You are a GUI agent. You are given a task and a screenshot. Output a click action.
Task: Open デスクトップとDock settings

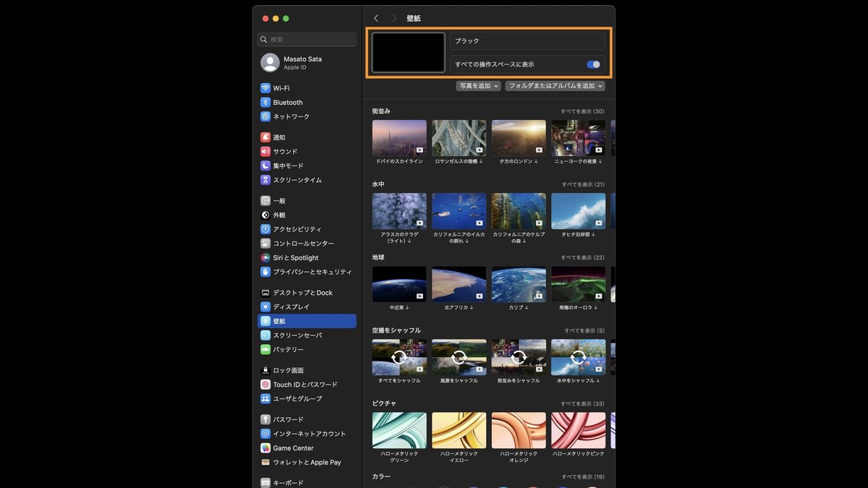(x=296, y=292)
